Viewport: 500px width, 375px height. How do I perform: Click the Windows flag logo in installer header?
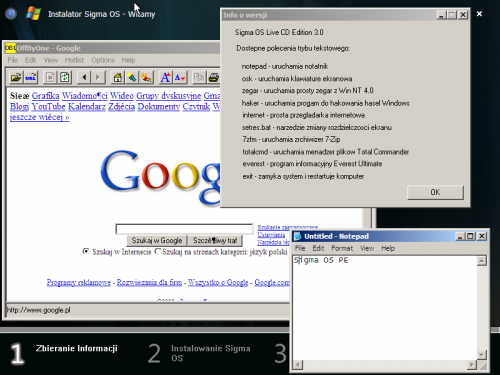point(33,14)
